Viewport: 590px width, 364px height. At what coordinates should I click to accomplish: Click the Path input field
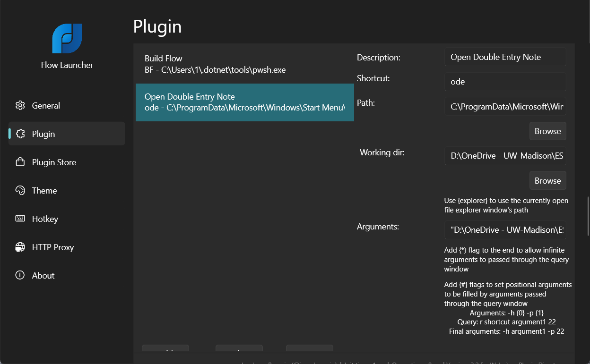pyautogui.click(x=505, y=107)
